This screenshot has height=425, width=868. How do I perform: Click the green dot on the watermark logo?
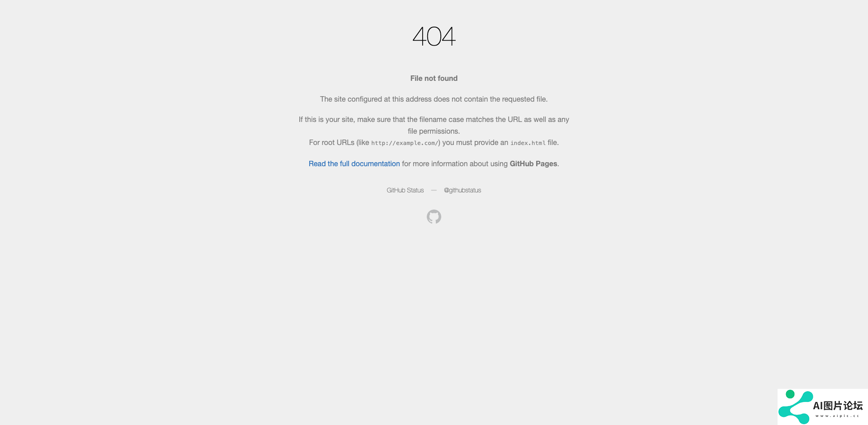coord(790,394)
